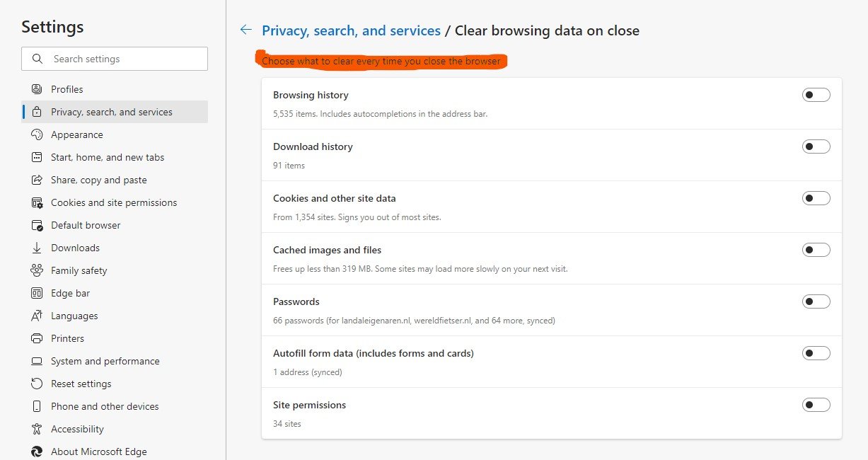Click the Family safety icon

click(37, 270)
